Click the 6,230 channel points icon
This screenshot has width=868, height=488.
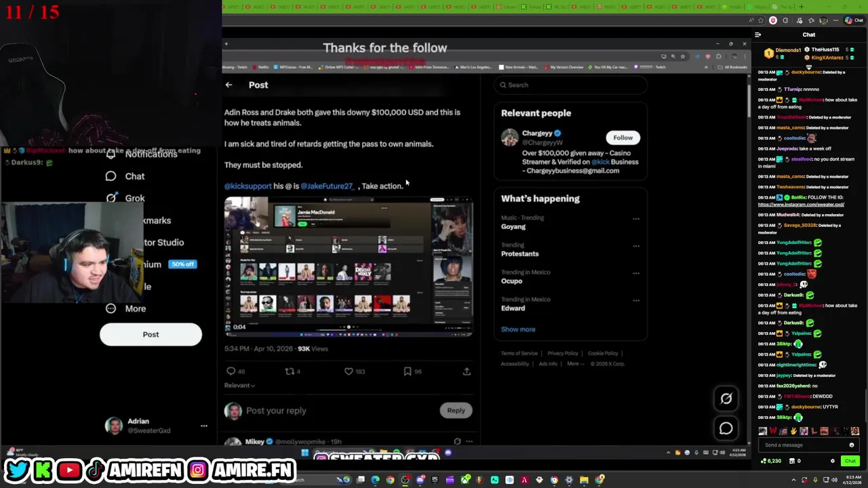click(764, 461)
